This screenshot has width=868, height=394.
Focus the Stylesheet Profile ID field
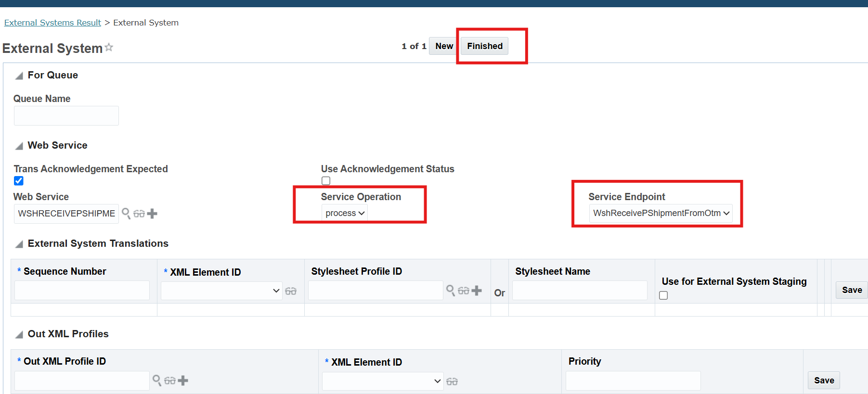tap(376, 290)
